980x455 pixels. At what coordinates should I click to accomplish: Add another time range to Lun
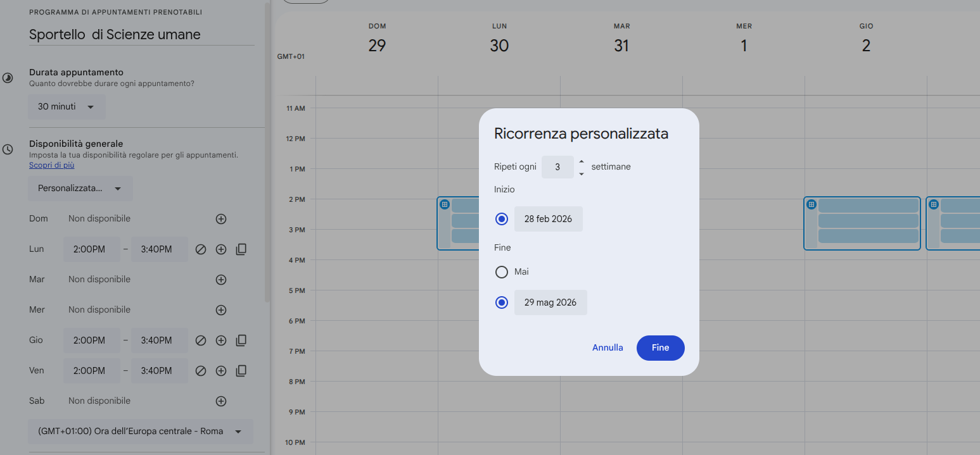[221, 249]
